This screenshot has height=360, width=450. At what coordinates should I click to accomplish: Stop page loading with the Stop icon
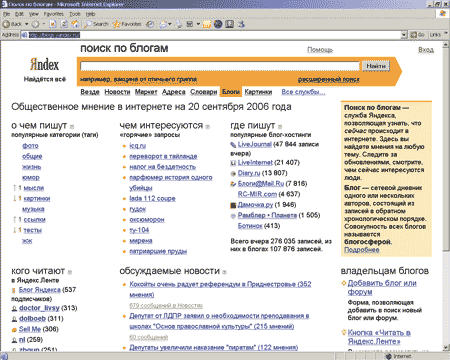(x=53, y=24)
